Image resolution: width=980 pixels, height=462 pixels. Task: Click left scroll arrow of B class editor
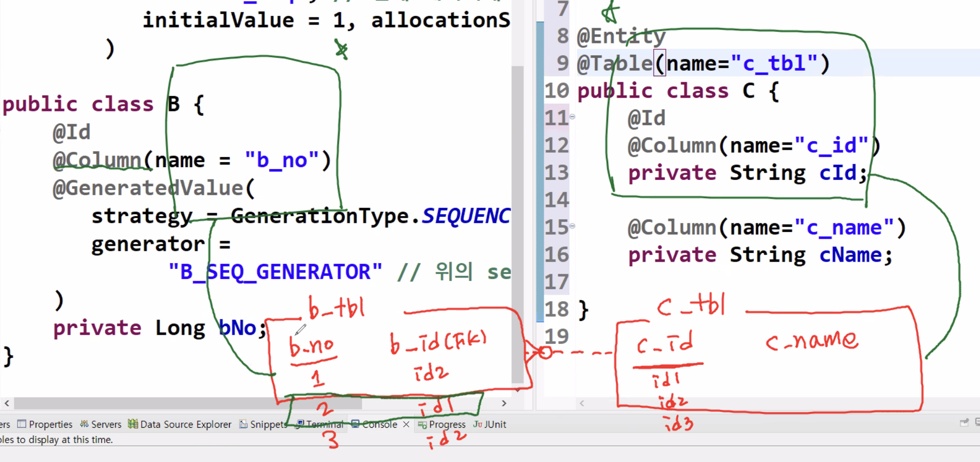[x=7, y=403]
